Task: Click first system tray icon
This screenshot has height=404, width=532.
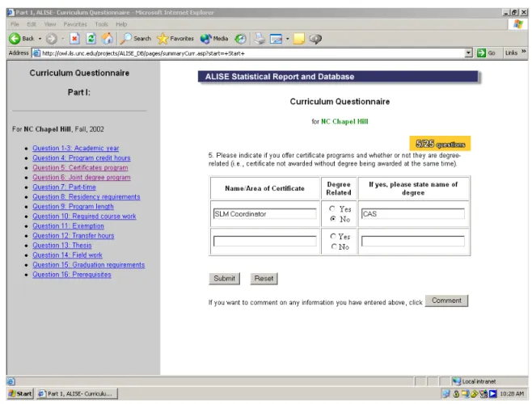Action: click(445, 393)
